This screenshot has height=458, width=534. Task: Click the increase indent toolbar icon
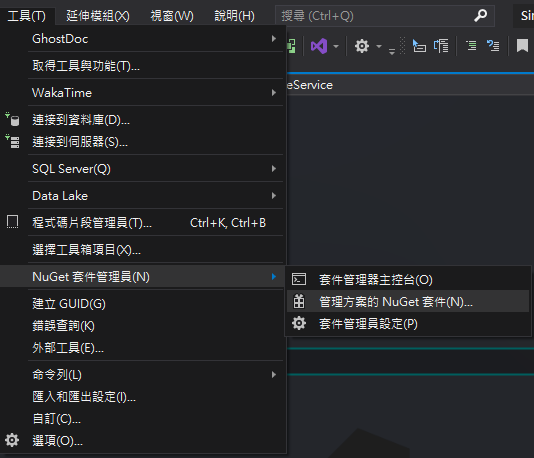471,46
